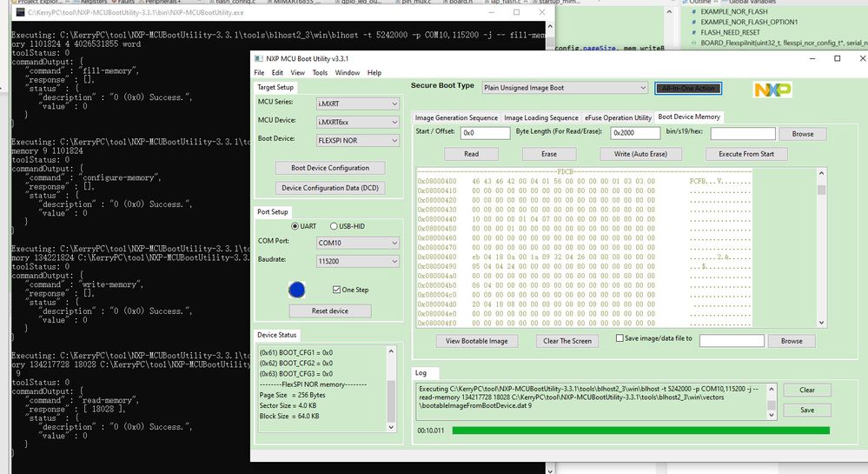The width and height of the screenshot is (868, 474).
Task: Click Page Size = 256 Bytes text
Action: pyautogui.click(x=292, y=395)
